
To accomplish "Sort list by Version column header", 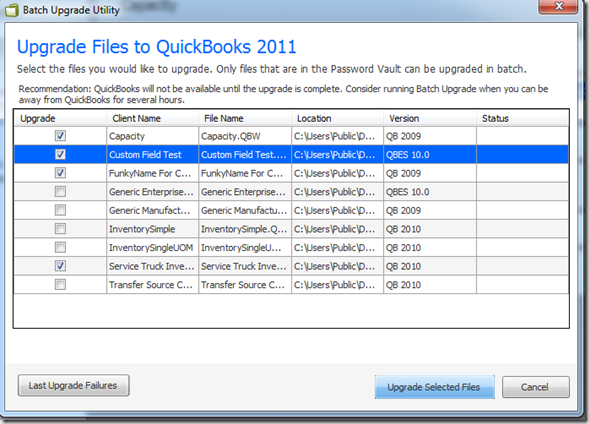I will click(430, 118).
